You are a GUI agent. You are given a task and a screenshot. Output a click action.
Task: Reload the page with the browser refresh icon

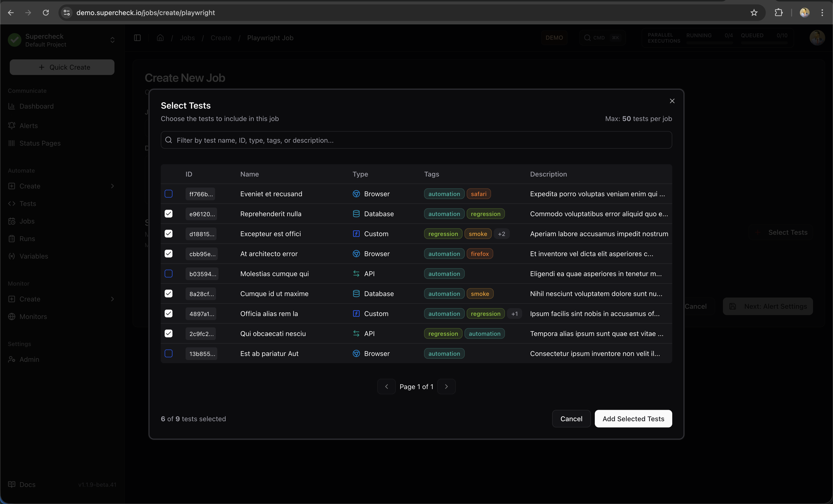(46, 12)
